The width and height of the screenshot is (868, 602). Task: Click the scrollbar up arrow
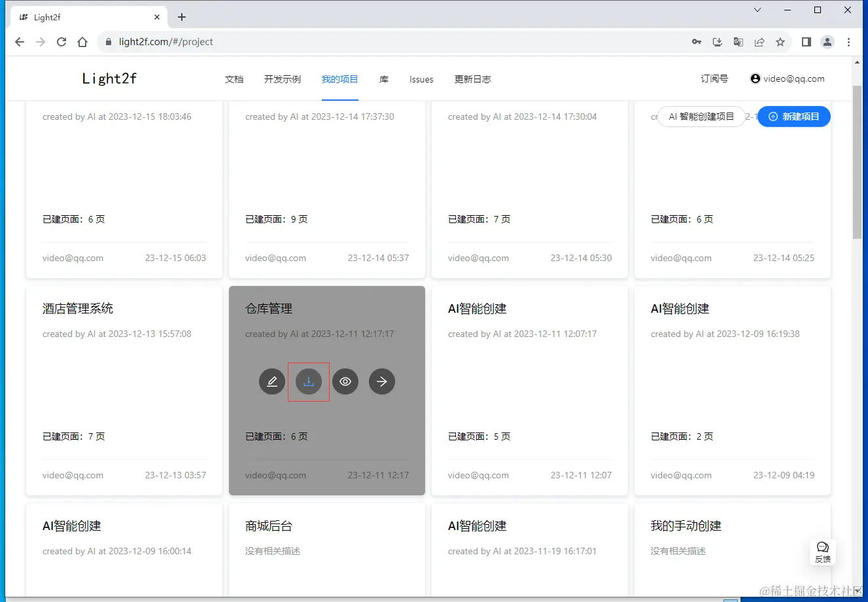point(857,62)
